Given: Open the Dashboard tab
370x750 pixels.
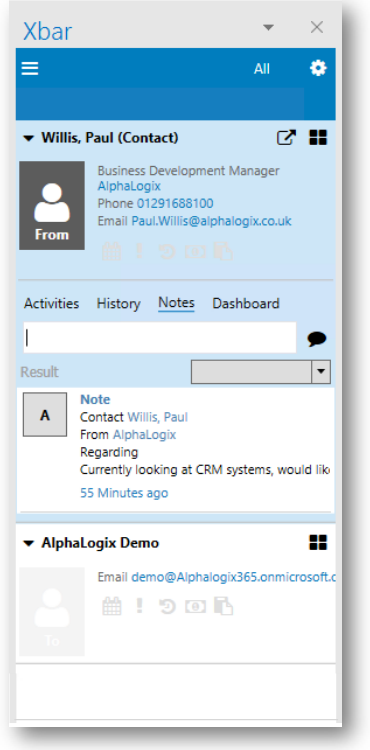Looking at the screenshot, I should coord(246,304).
